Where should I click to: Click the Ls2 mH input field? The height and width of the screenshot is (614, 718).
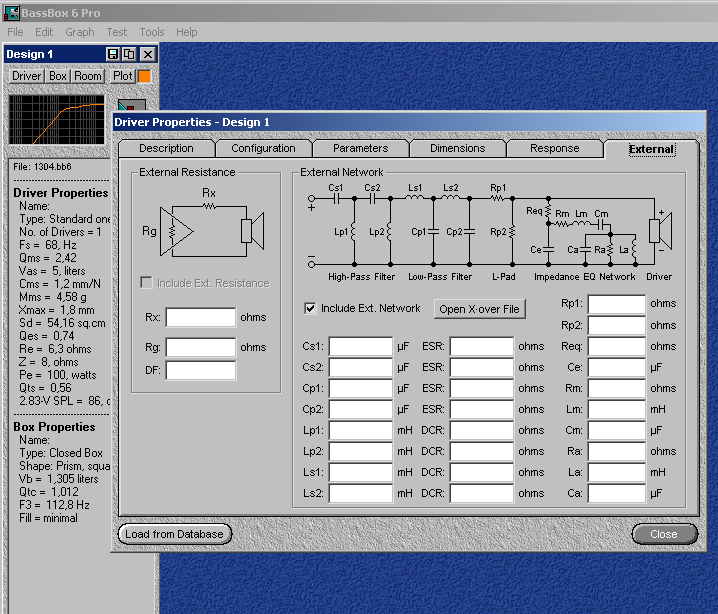click(361, 494)
